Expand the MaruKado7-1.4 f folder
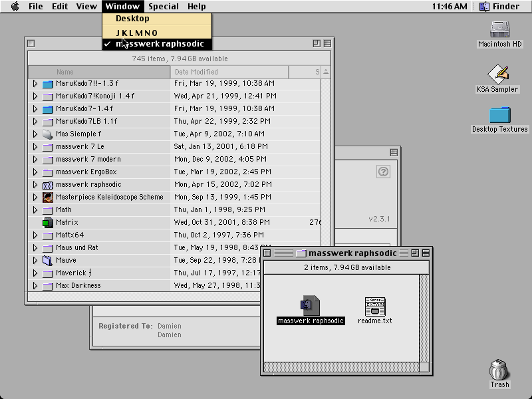The width and height of the screenshot is (532, 399). coord(35,108)
